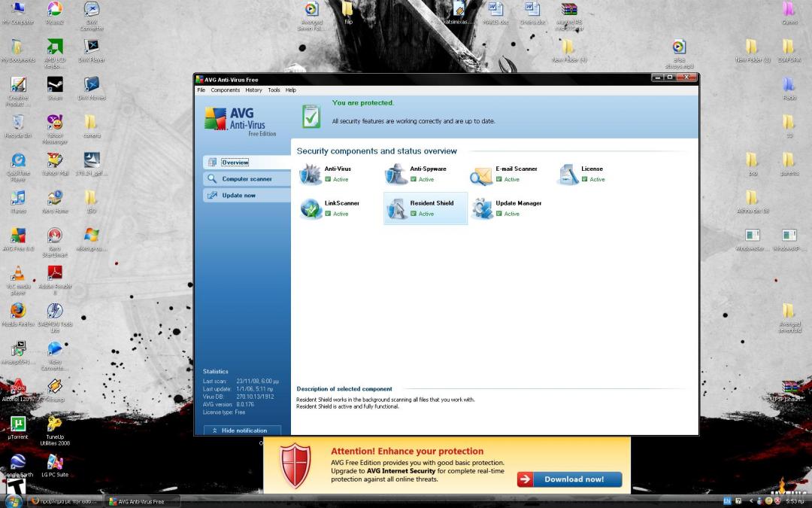This screenshot has height=508, width=812.
Task: Expand hidden system tray icons arrow
Action: [x=751, y=501]
